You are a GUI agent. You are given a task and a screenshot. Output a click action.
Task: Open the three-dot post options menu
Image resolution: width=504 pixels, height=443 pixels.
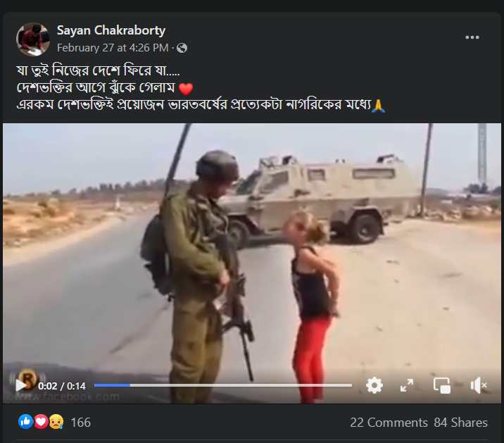click(472, 37)
